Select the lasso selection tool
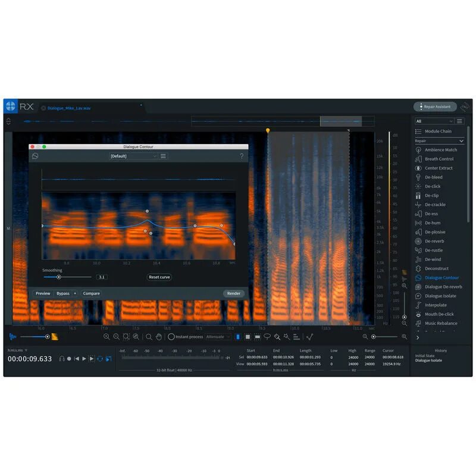The image size is (476, 476). tap(267, 337)
